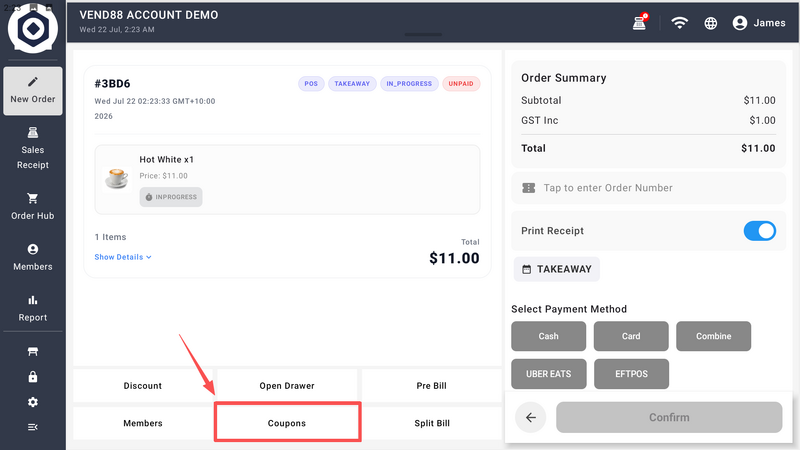Click the VEND88 ACCOUNT DEMO title
The height and width of the screenshot is (450, 800).
pos(148,15)
